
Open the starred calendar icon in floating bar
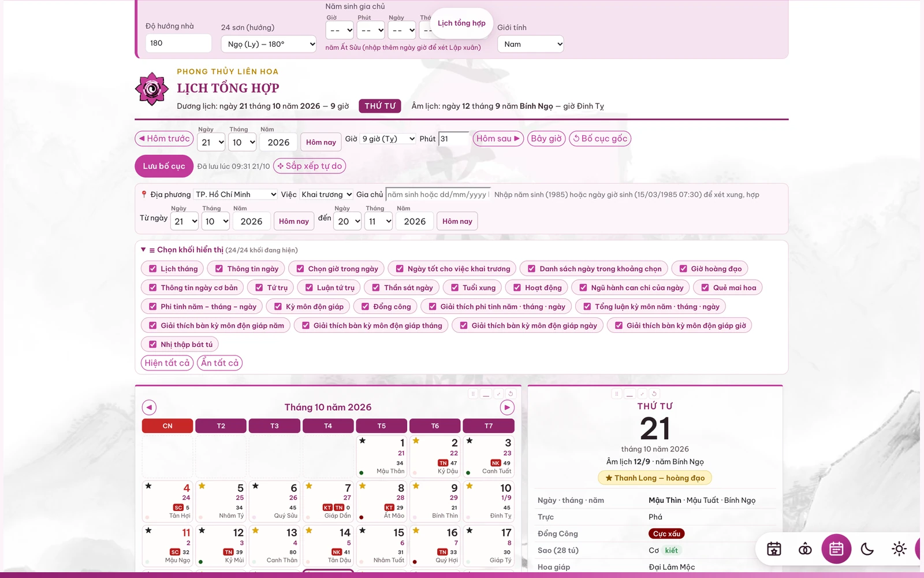[774, 549]
